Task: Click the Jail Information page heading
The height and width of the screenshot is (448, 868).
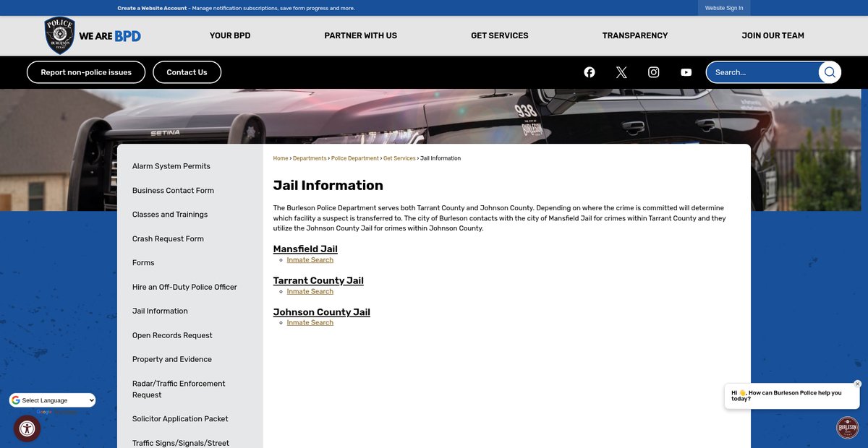Action: 328,185
